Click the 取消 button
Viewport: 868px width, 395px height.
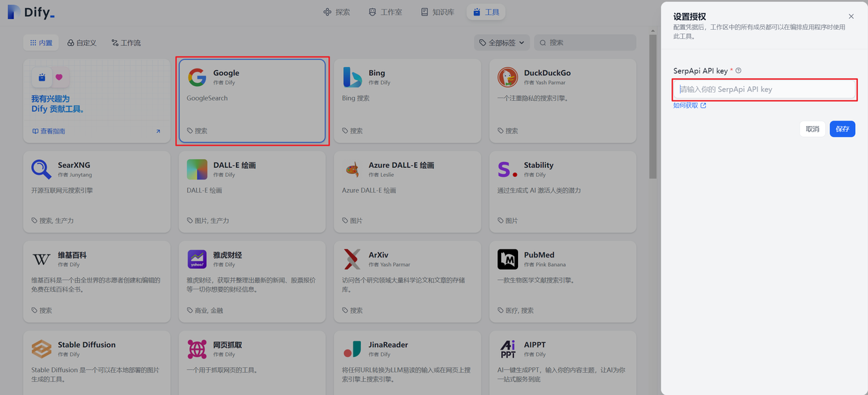point(812,129)
